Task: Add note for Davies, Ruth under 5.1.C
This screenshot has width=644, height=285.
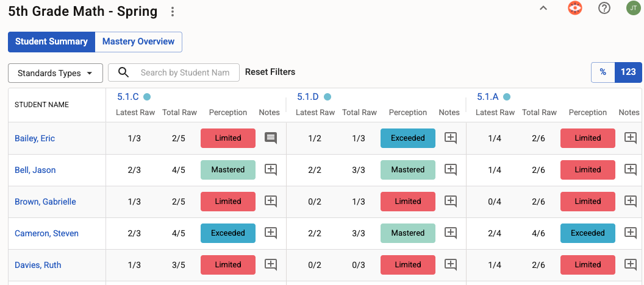Action: click(271, 264)
